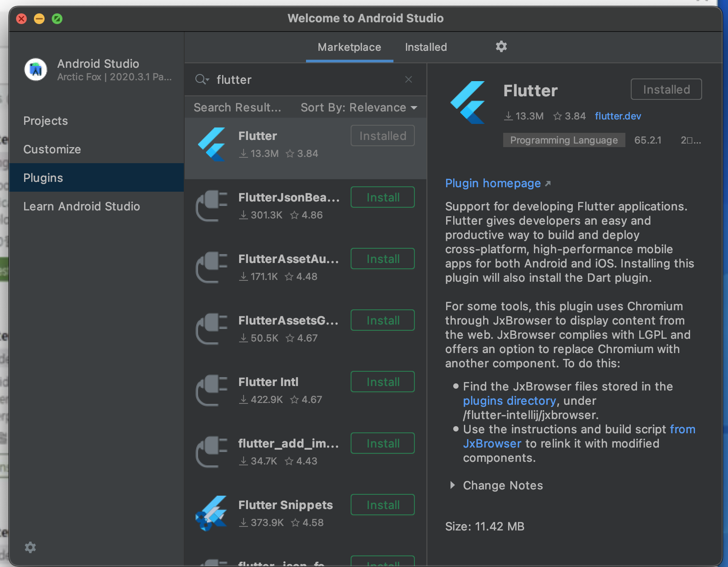Viewport: 728px width, 567px height.
Task: Switch to the Installed tab
Action: click(426, 47)
